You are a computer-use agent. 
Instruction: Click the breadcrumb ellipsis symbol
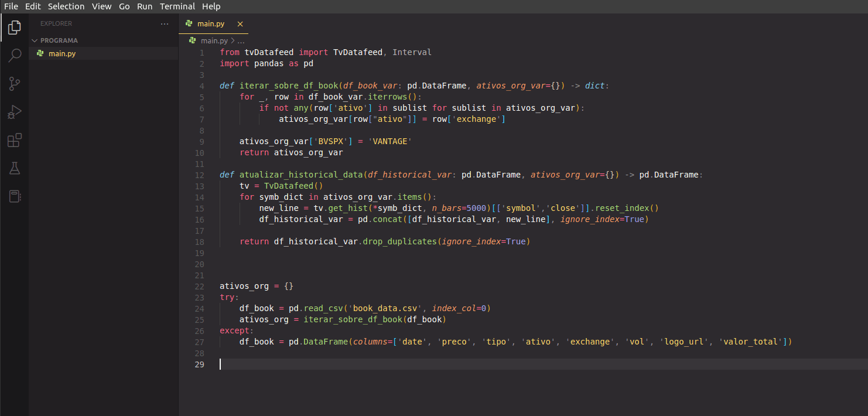(x=241, y=41)
